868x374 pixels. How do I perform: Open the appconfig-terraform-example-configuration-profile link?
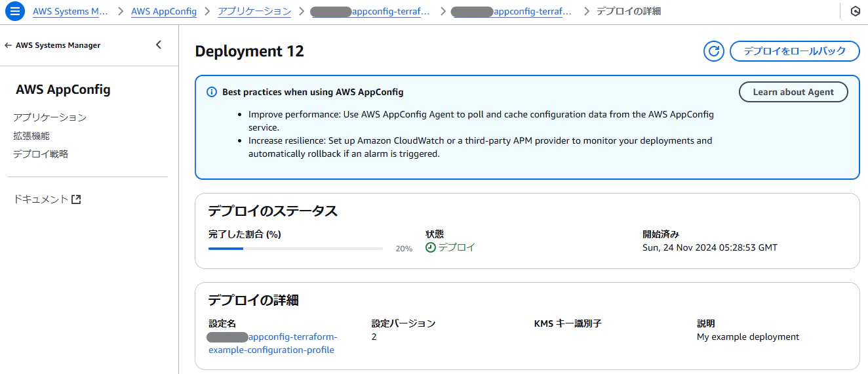pos(272,344)
